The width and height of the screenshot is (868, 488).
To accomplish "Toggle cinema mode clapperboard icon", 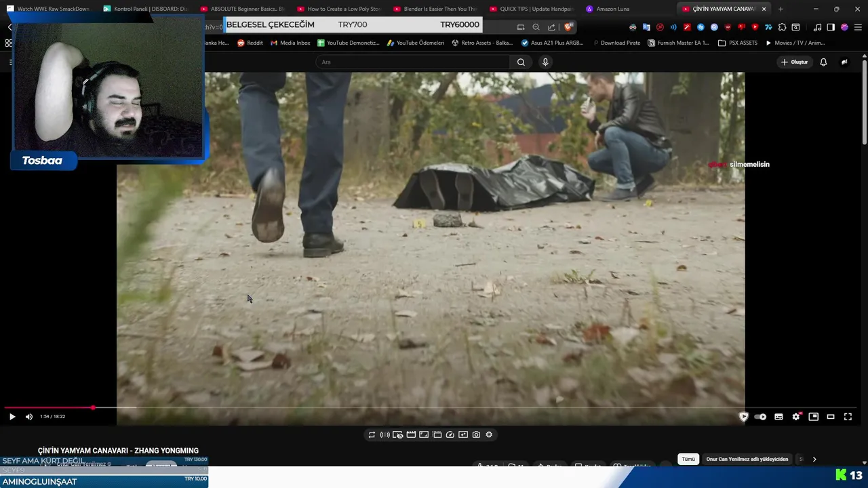I will tap(411, 434).
